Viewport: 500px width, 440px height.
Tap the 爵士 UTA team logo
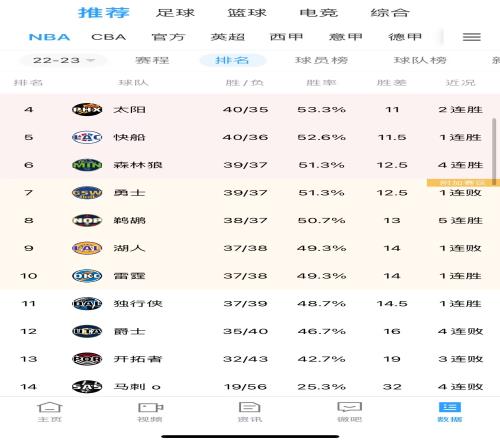pyautogui.click(x=87, y=331)
